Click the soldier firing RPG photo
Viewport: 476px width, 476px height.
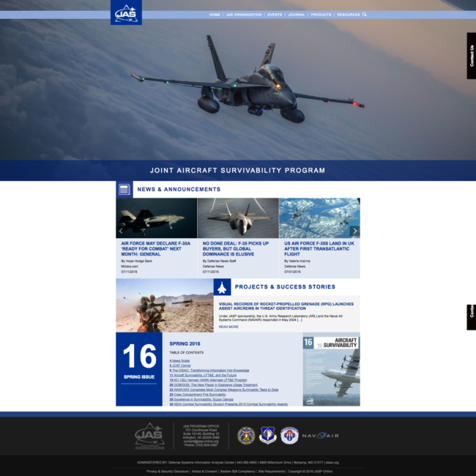pos(165,305)
